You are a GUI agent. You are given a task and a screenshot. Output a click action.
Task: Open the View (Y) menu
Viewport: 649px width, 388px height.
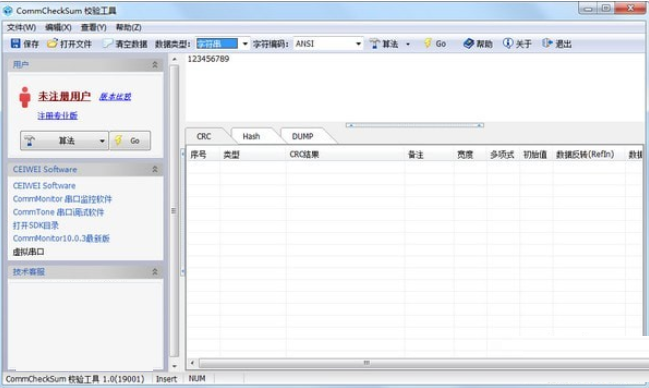[94, 27]
